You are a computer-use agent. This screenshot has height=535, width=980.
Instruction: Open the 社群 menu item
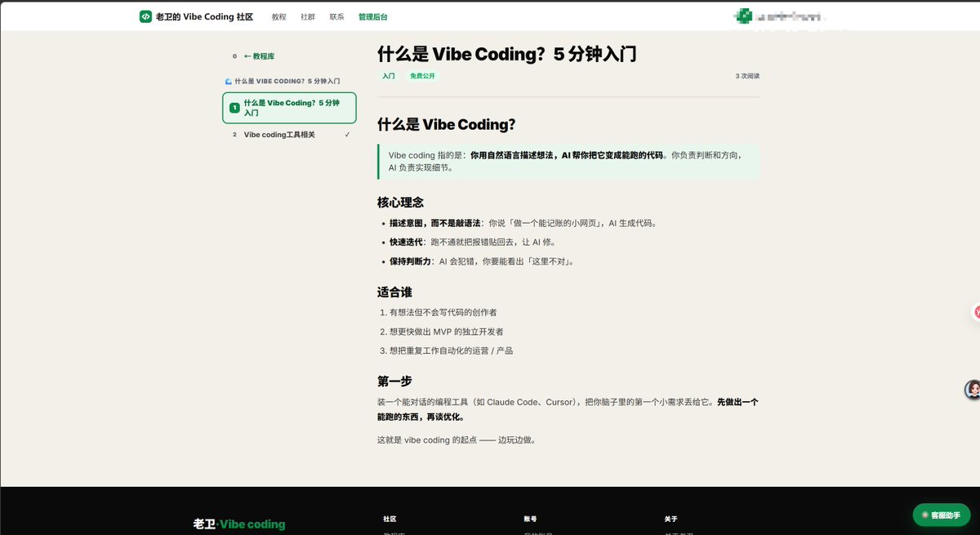tap(308, 16)
